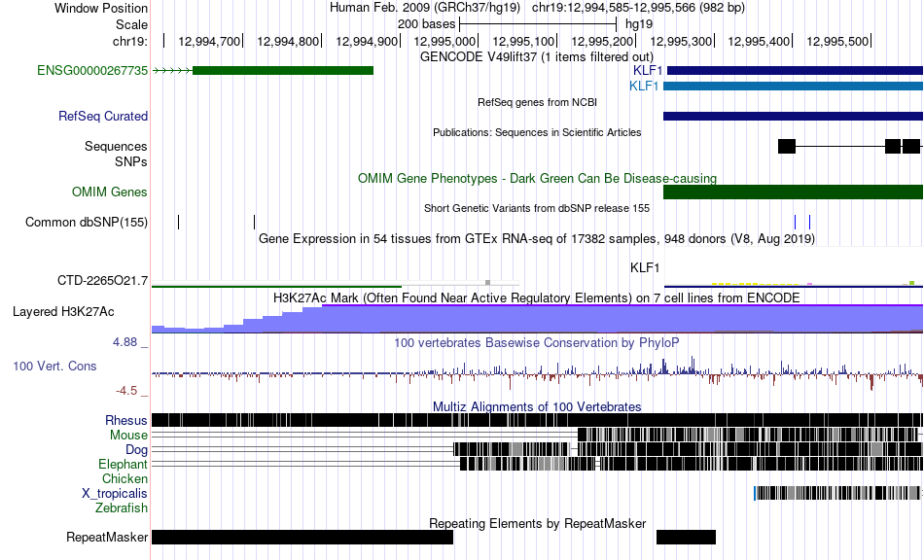The height and width of the screenshot is (560, 924).
Task: Click the dark blue KLF1 GENCODE transcript bar
Action: point(795,71)
